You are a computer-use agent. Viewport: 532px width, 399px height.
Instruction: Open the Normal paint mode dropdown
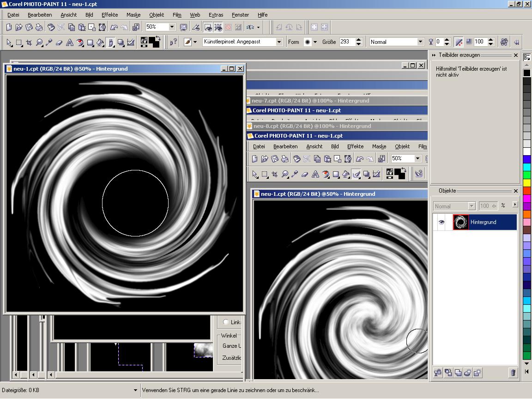pyautogui.click(x=420, y=42)
